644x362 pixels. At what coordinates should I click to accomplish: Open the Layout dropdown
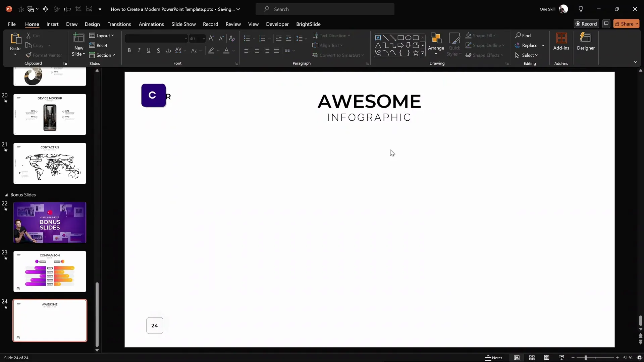coord(102,36)
